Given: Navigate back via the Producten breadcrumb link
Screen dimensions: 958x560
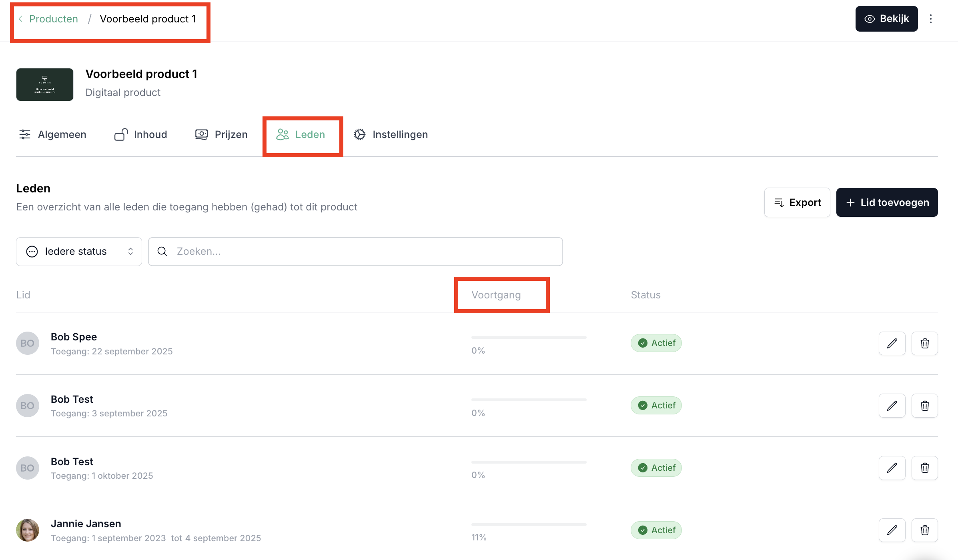Looking at the screenshot, I should click(x=54, y=19).
